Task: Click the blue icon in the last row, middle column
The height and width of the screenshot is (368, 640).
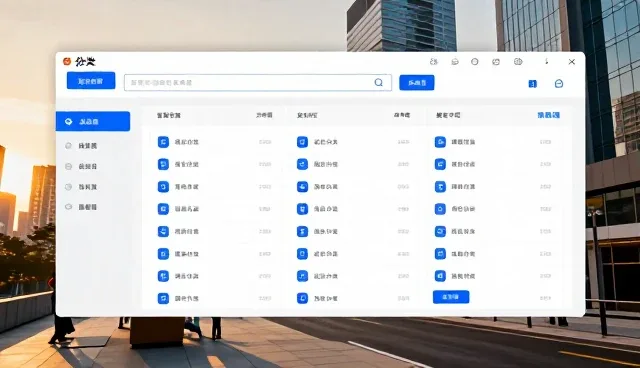Action: pos(302,298)
